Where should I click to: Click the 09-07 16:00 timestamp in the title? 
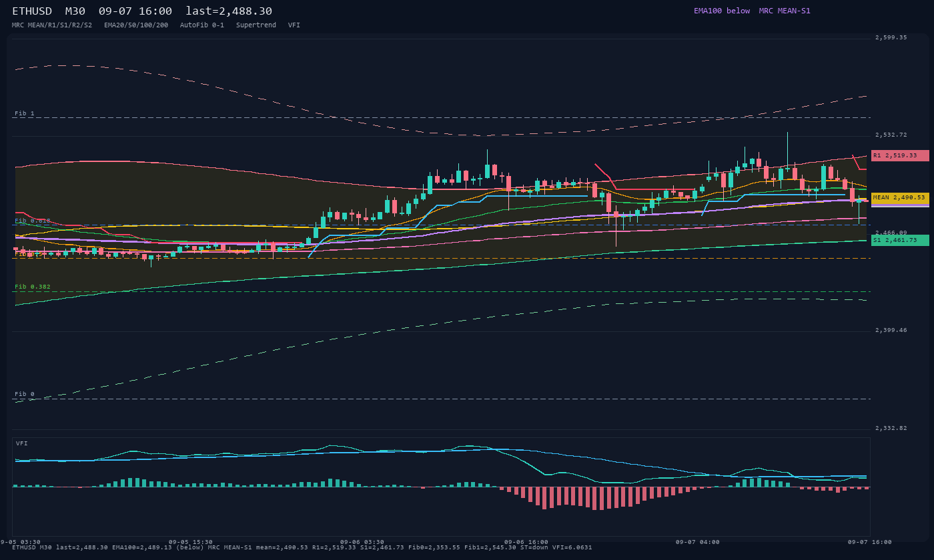tap(135, 11)
